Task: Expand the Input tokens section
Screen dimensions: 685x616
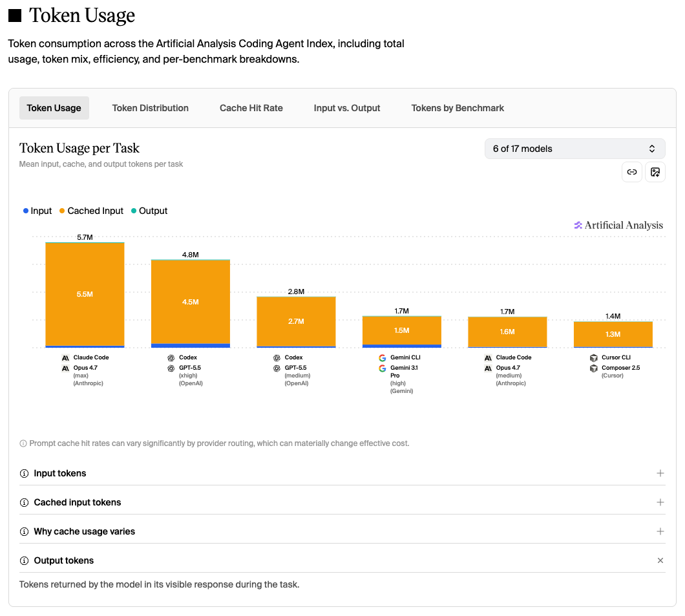Action: click(342, 474)
